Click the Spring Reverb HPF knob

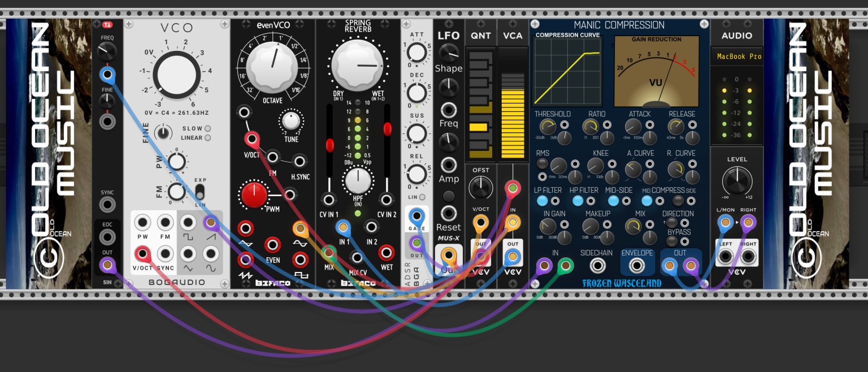(x=357, y=180)
